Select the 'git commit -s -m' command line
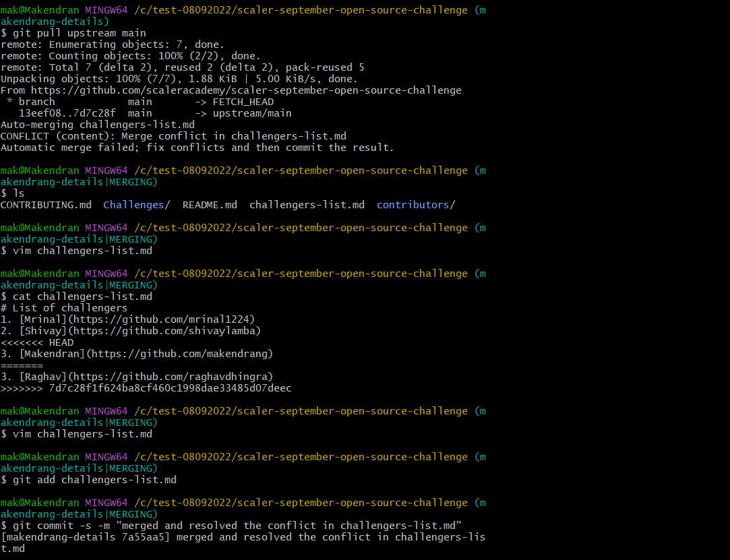 (237, 526)
